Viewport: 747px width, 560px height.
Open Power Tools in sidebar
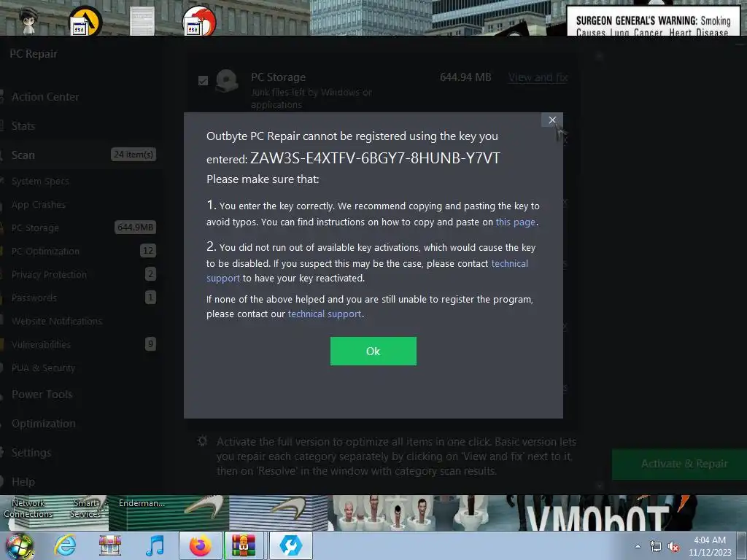tap(42, 394)
